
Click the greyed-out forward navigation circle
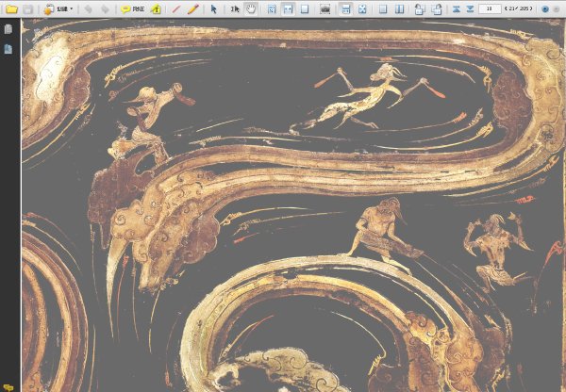[557, 9]
